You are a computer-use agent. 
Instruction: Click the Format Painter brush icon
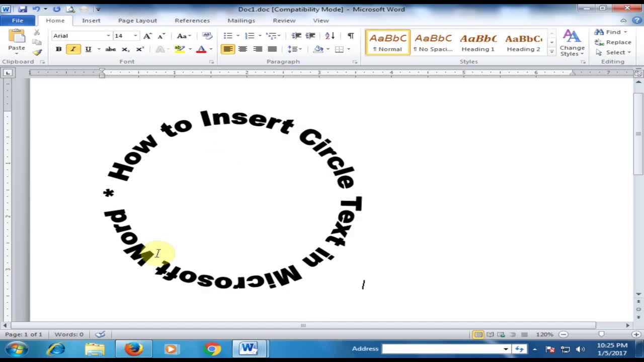[x=37, y=52]
